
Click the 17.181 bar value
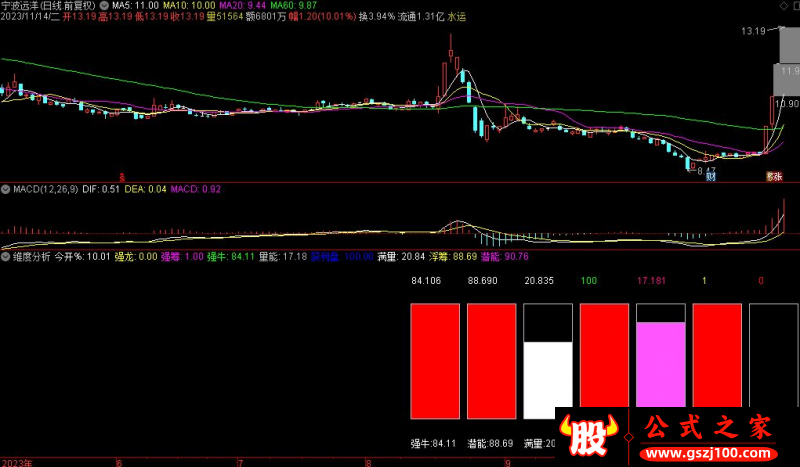point(652,281)
